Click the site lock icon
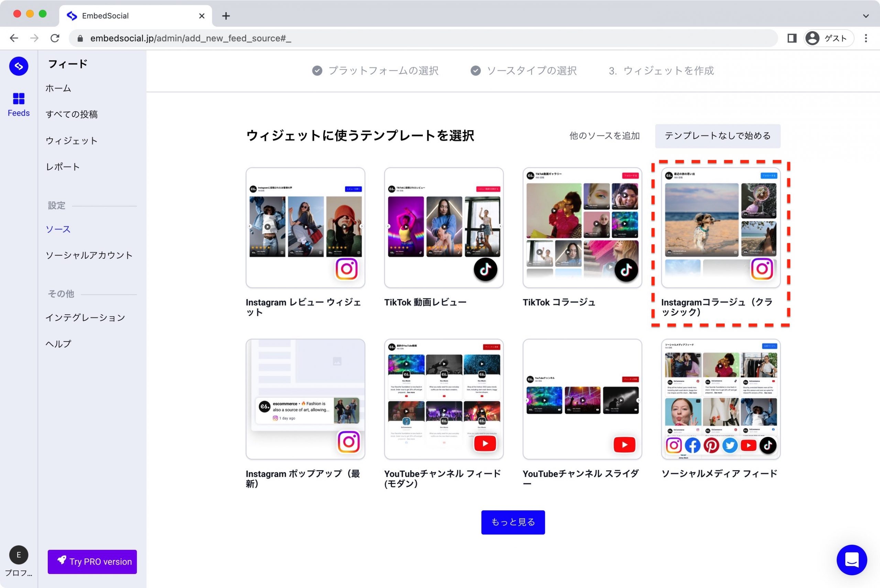Image resolution: width=880 pixels, height=588 pixels. (x=80, y=38)
